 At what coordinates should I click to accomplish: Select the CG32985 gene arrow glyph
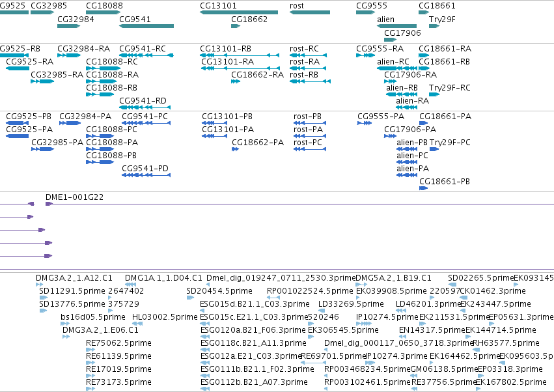tap(42, 12)
